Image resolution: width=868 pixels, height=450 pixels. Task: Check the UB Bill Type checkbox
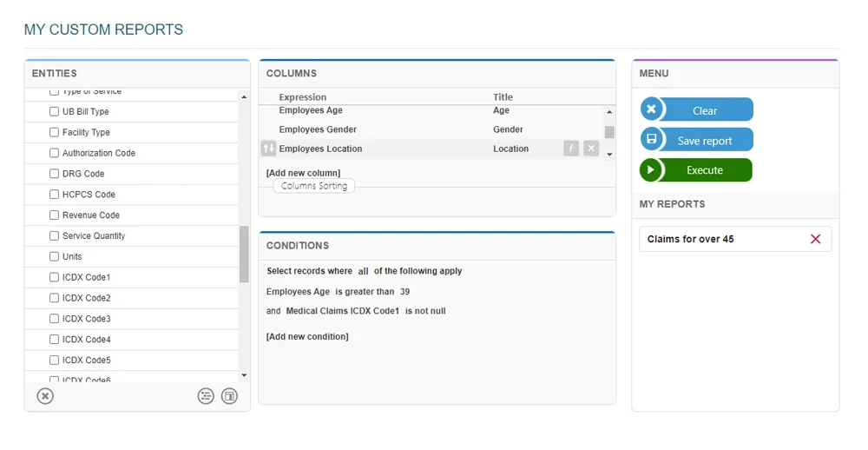(x=55, y=112)
